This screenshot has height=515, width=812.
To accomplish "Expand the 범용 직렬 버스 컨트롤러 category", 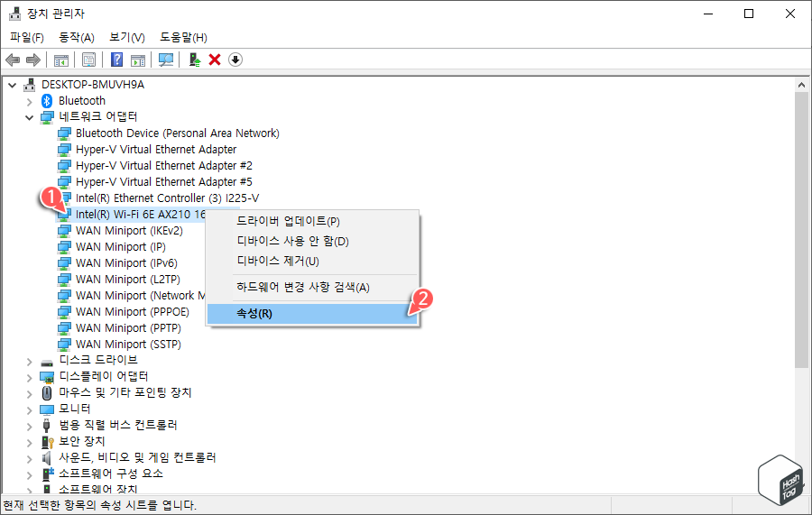I will 30,427.
